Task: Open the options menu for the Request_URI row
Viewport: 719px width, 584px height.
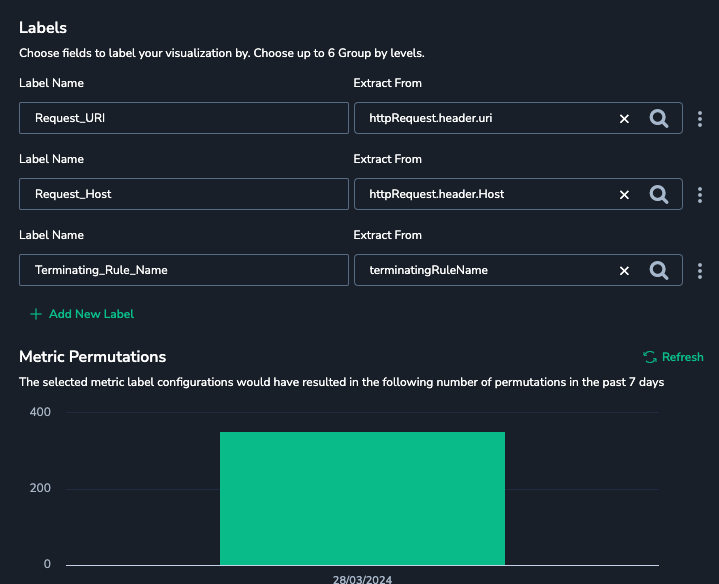Action: tap(700, 118)
